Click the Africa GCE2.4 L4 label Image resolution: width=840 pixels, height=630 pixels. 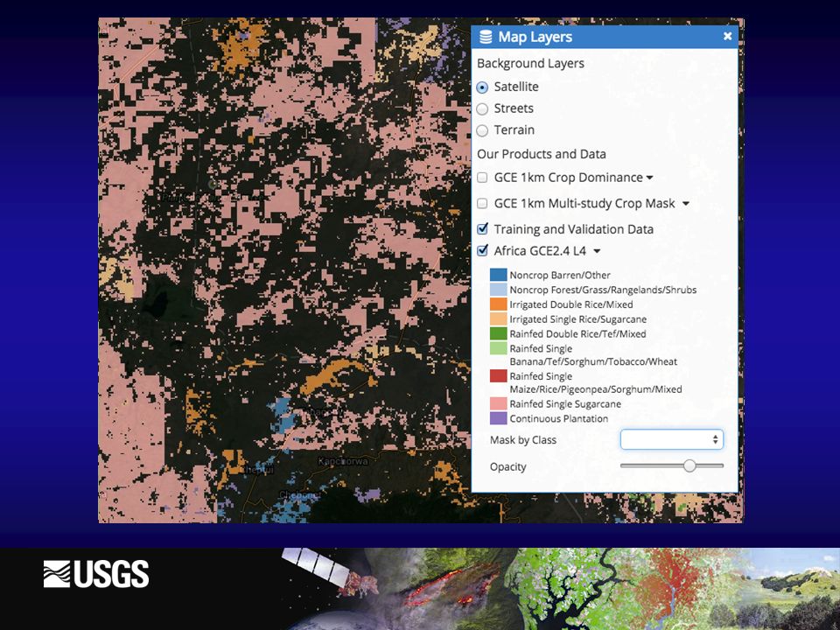540,251
